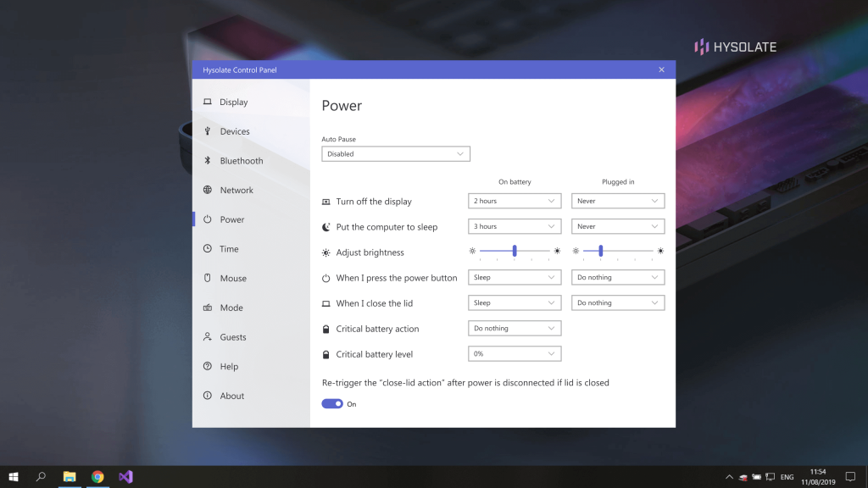
Task: Change On battery power button action dropdown
Action: click(515, 278)
